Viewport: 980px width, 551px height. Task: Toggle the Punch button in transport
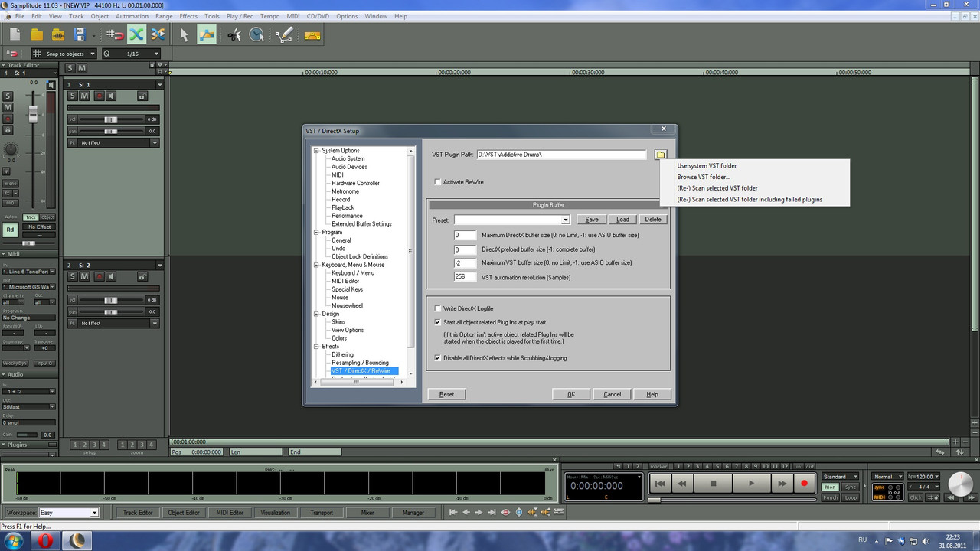830,497
